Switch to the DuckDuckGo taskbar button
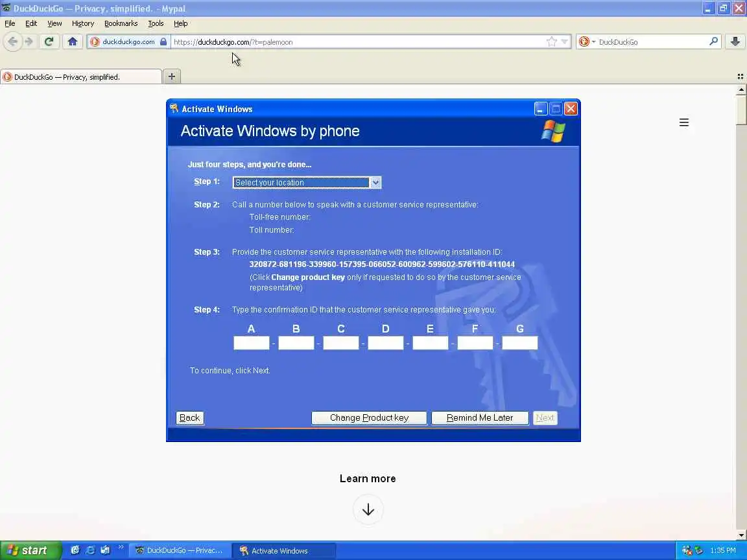The image size is (747, 560). (x=180, y=550)
